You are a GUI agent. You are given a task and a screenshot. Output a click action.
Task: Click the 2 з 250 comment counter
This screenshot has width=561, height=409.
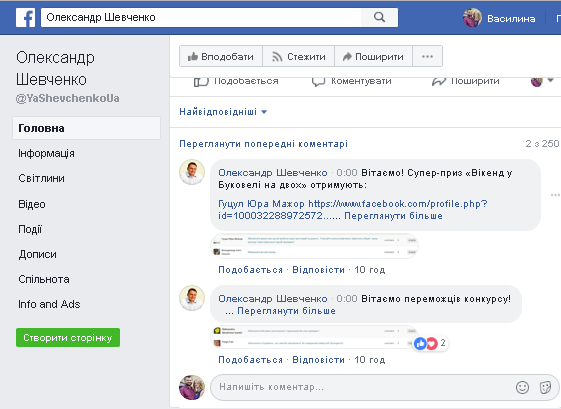(x=542, y=144)
